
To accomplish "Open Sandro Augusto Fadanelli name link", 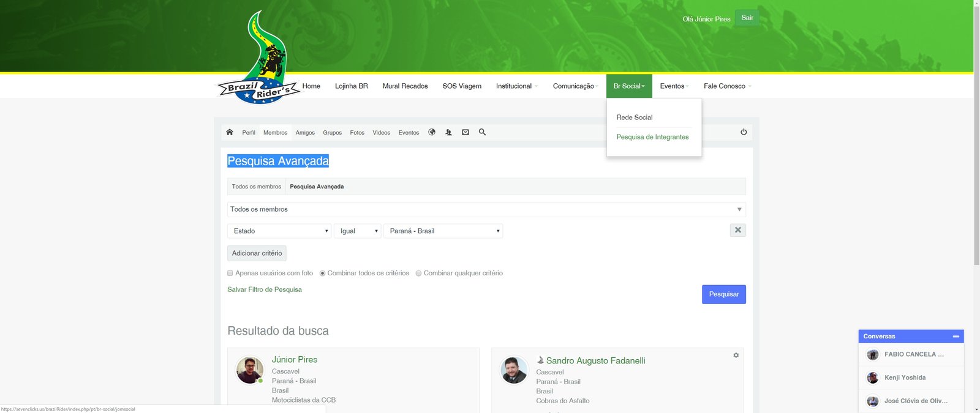I will click(595, 361).
